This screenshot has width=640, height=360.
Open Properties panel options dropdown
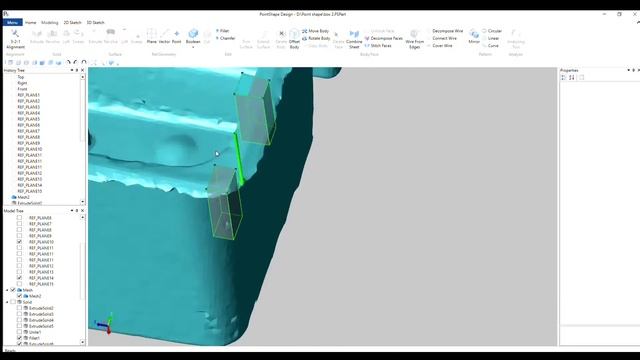pos(629,70)
